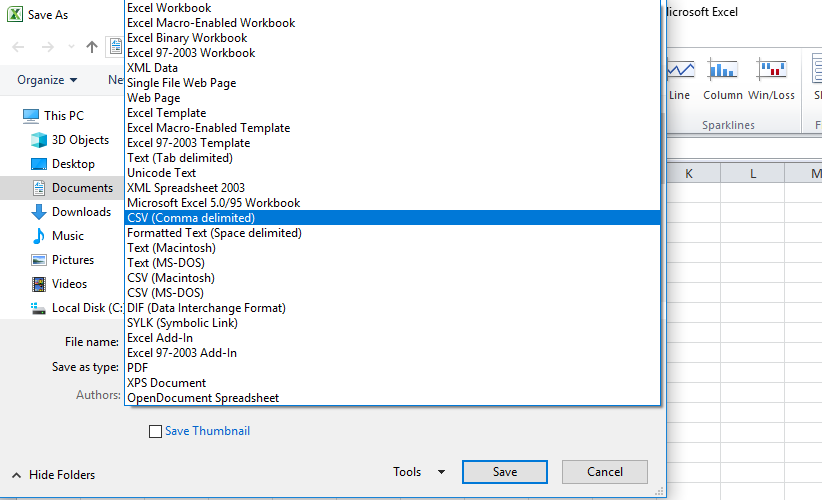Select column K header in spreadsheet
This screenshot has height=500, width=822.
pyautogui.click(x=689, y=174)
